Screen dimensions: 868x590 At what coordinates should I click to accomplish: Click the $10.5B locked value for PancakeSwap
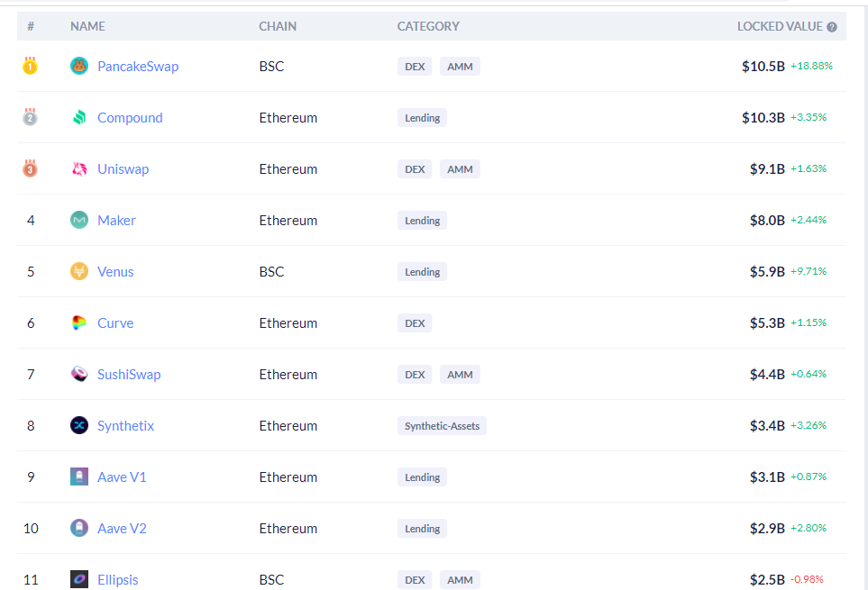coord(763,67)
